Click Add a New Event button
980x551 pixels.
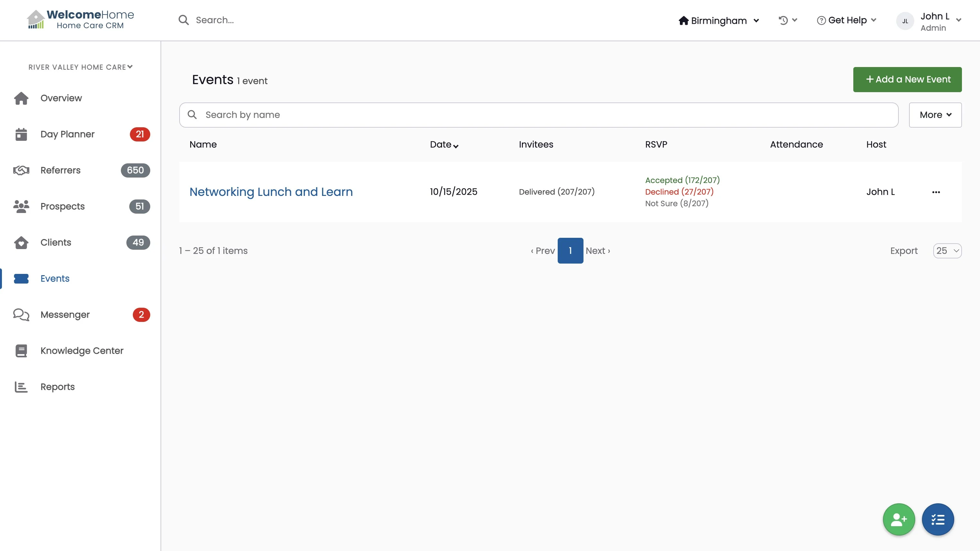(907, 80)
